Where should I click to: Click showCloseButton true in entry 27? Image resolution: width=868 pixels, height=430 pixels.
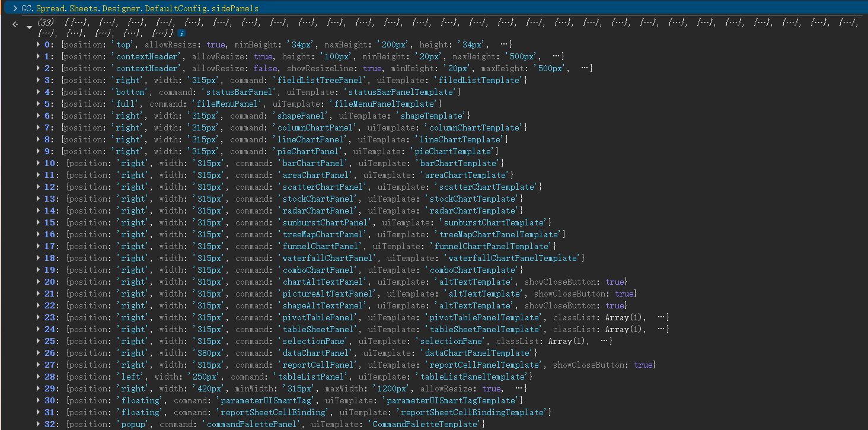(x=602, y=365)
